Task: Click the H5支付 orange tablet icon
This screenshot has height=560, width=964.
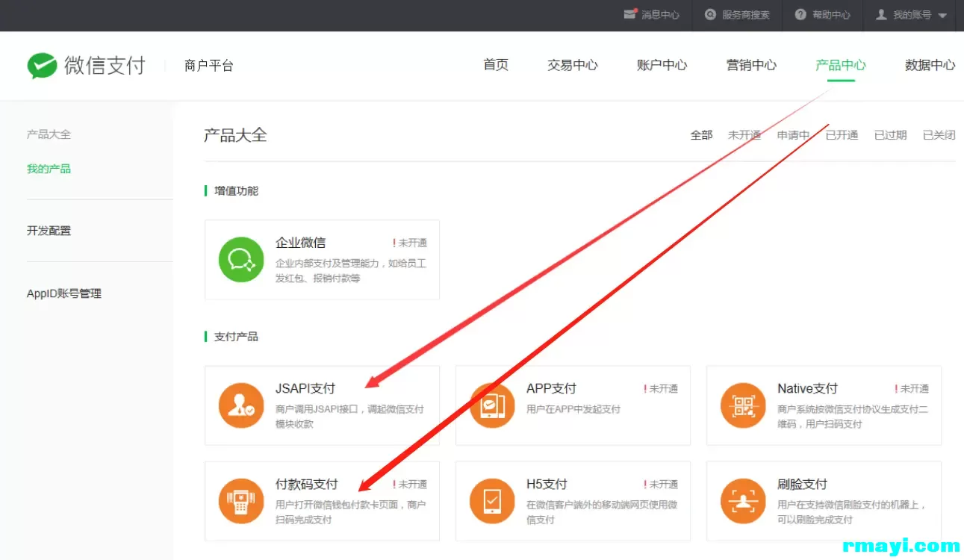Action: click(492, 501)
